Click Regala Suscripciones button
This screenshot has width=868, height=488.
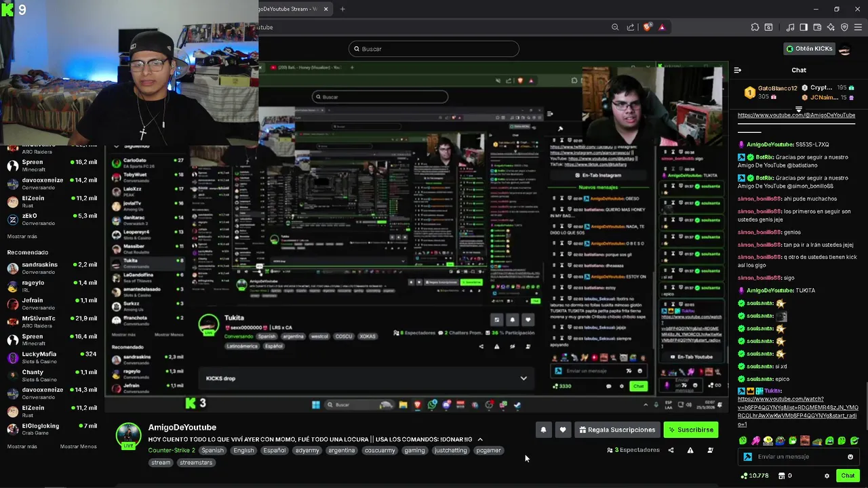point(617,430)
